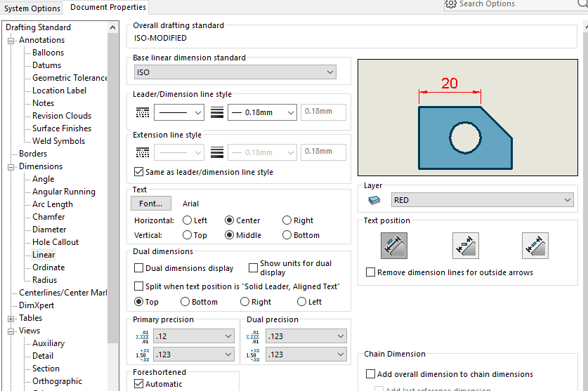This screenshot has height=391, width=588.
Task: Open dual precision unit .123 dropdown
Action: [306, 336]
